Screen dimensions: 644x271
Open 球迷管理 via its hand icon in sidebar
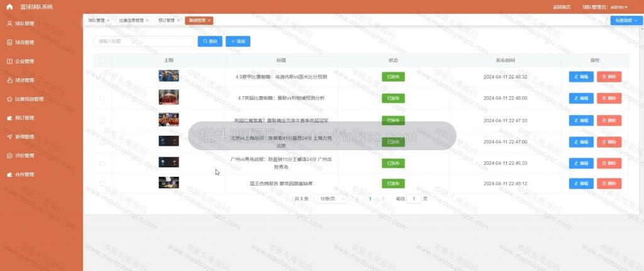(x=9, y=80)
